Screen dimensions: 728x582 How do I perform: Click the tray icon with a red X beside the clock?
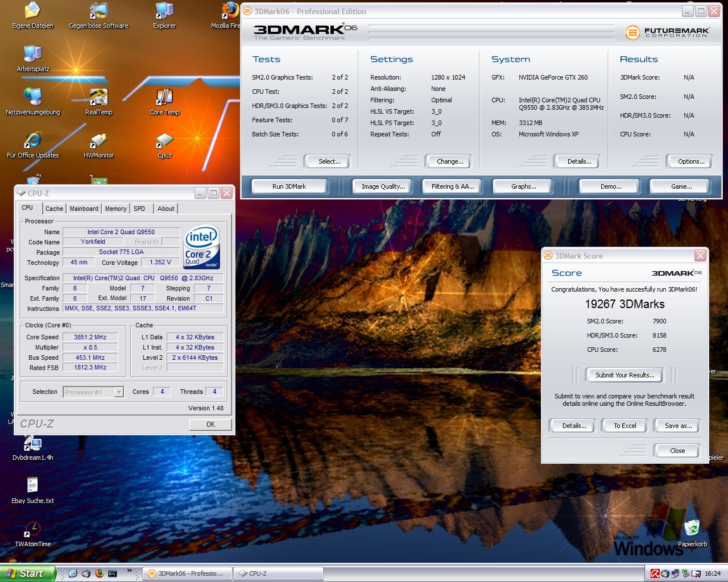(695, 573)
